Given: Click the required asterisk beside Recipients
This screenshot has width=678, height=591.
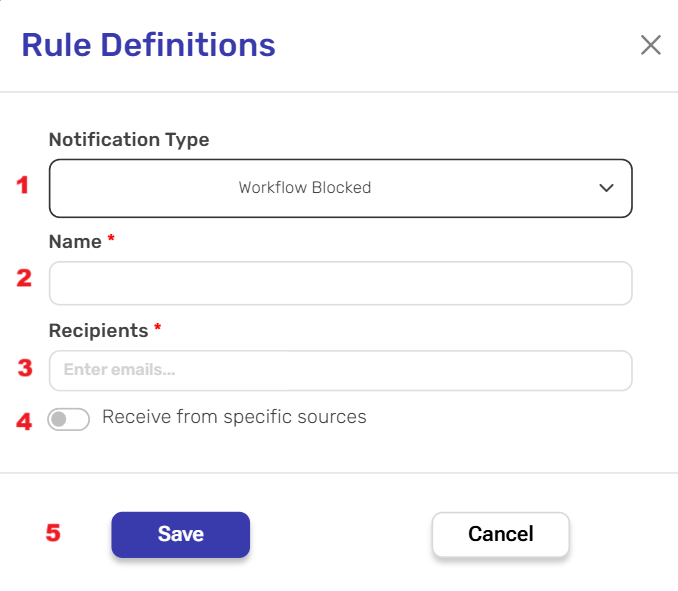Looking at the screenshot, I should [158, 329].
